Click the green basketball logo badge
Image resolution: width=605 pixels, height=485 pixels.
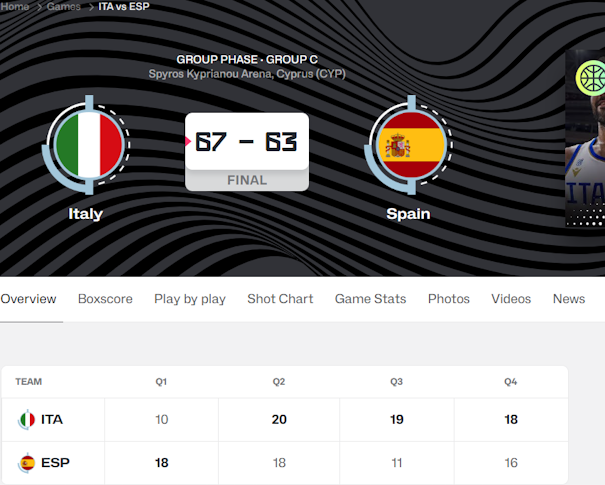click(x=591, y=78)
